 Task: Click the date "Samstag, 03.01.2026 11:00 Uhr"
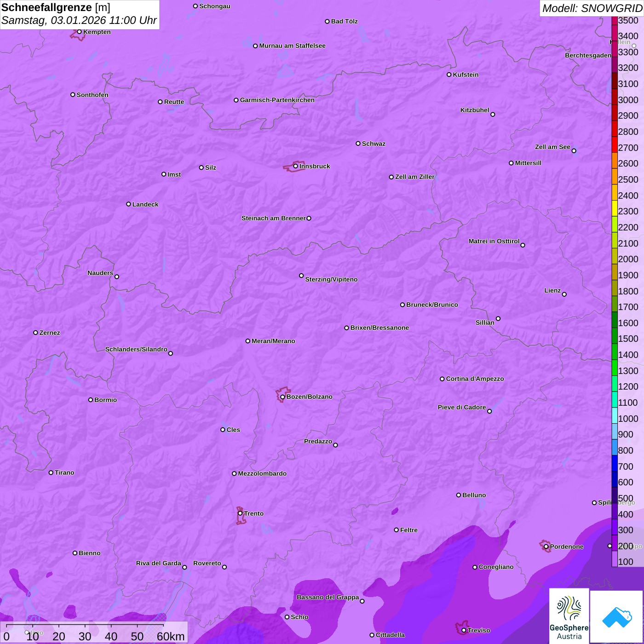[x=79, y=21]
